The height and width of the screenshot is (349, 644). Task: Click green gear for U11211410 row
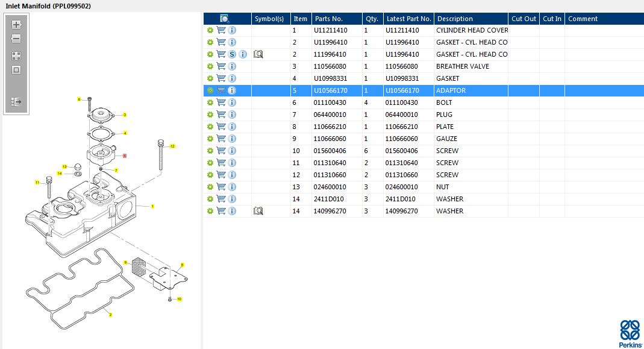(x=210, y=30)
